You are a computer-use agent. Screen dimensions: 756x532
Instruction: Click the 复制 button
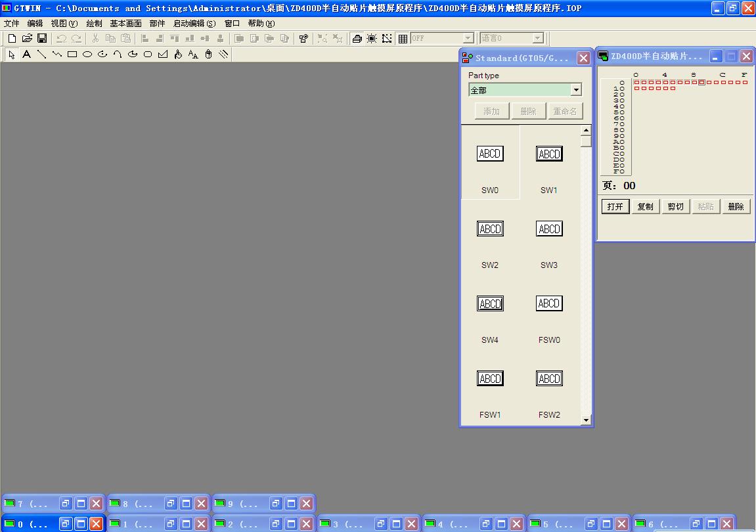pos(646,206)
